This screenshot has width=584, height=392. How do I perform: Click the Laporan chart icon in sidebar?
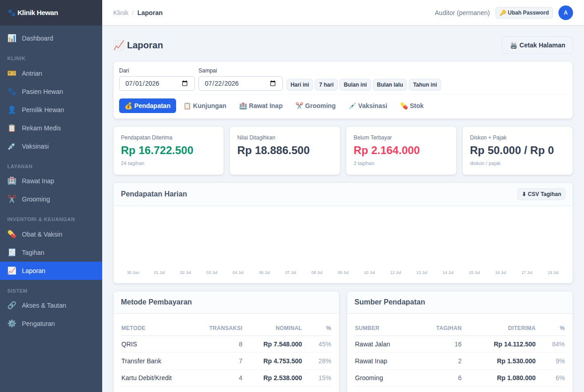(12, 271)
